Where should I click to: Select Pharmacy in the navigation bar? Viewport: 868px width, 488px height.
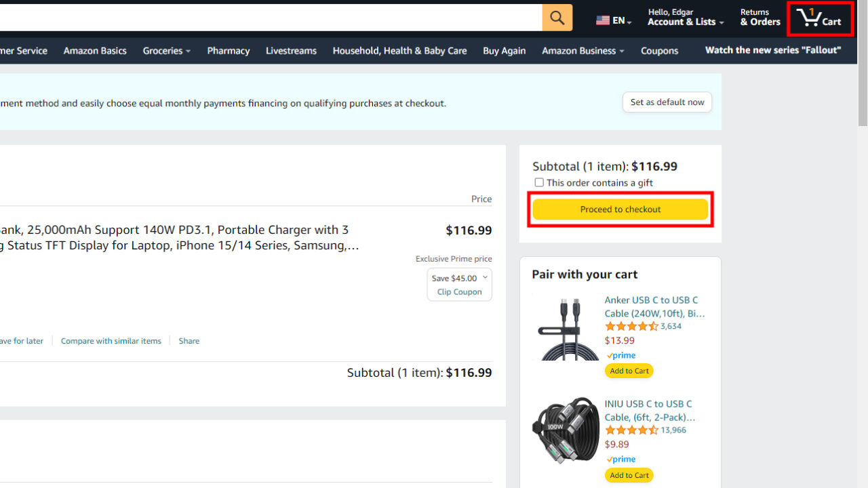228,50
